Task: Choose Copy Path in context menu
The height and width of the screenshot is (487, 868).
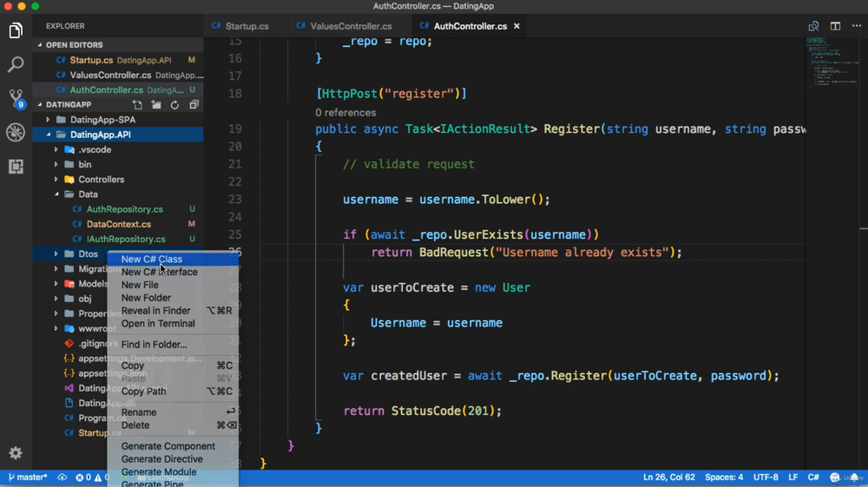Action: (x=173, y=392)
